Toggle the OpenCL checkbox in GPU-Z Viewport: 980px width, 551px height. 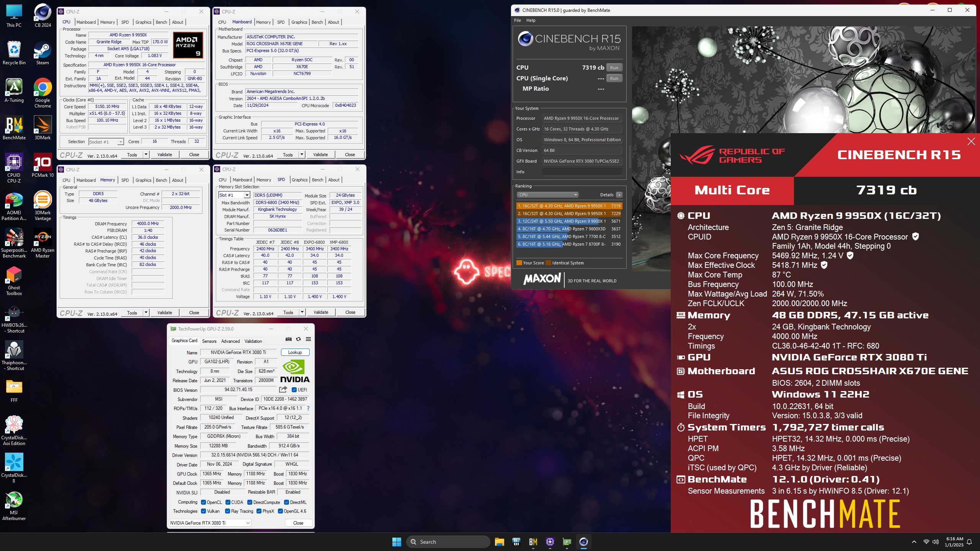[x=203, y=502]
